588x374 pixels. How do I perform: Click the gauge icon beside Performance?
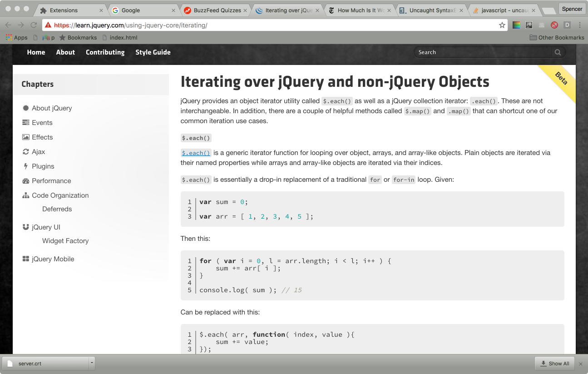coord(26,181)
